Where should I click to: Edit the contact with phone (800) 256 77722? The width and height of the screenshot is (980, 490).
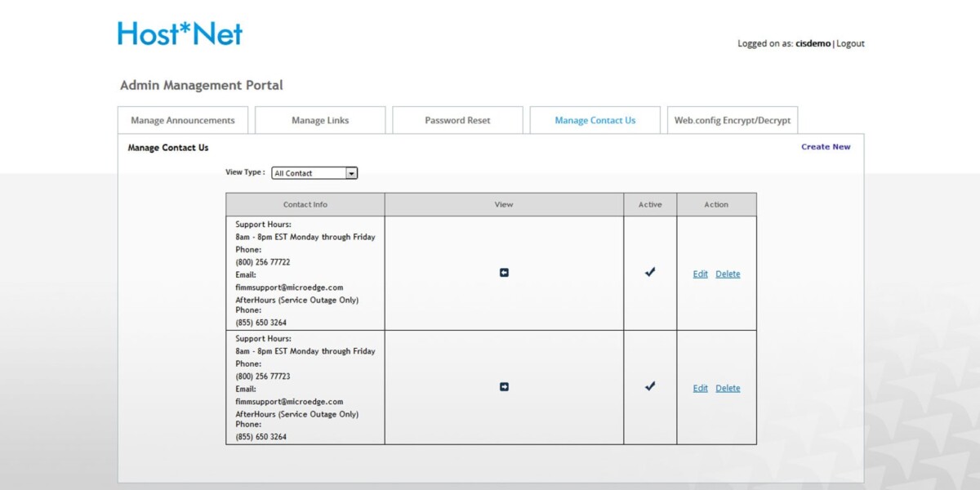pyautogui.click(x=700, y=274)
